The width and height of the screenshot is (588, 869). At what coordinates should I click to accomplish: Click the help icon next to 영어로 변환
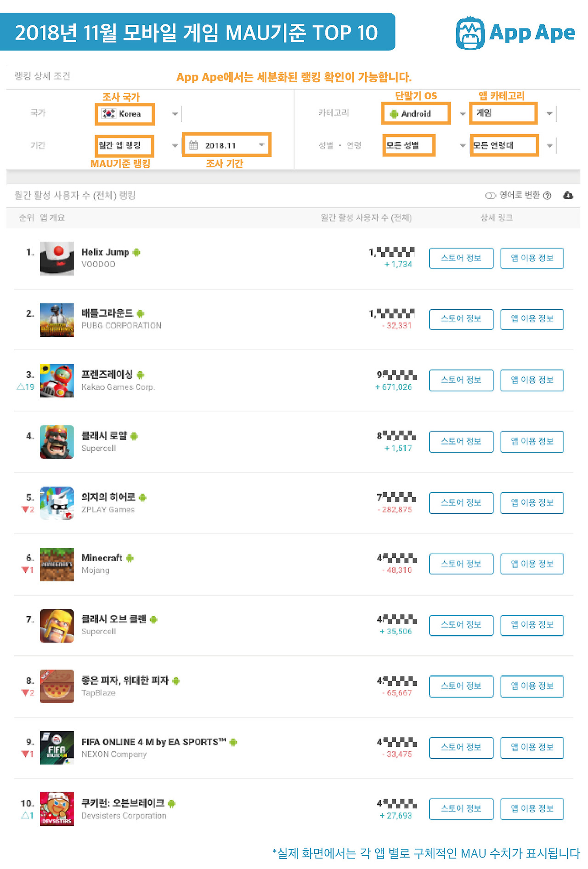[547, 196]
